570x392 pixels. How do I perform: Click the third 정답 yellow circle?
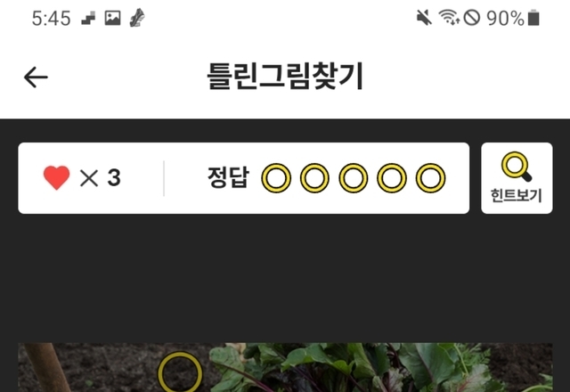tap(354, 178)
